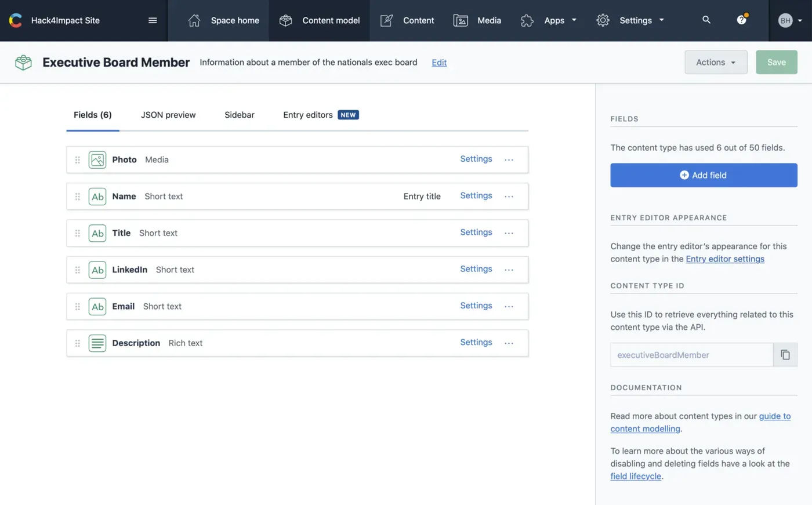Click the Description field's rich text icon

[97, 343]
